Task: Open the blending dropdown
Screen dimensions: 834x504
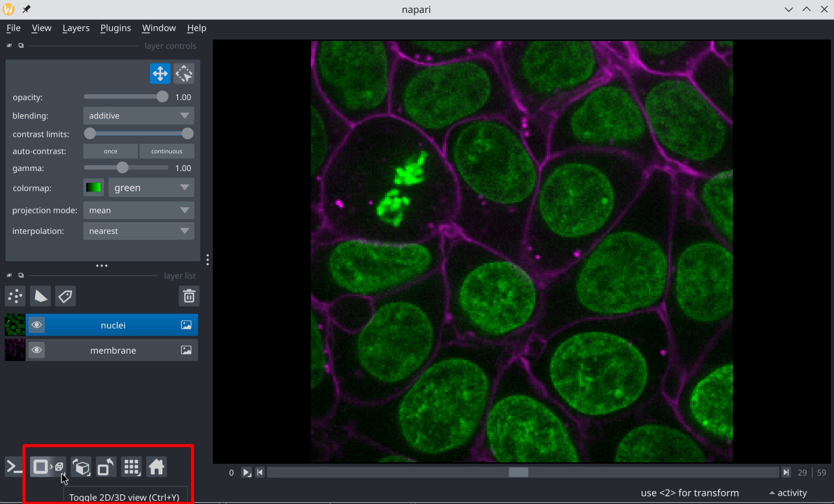Action: [138, 116]
